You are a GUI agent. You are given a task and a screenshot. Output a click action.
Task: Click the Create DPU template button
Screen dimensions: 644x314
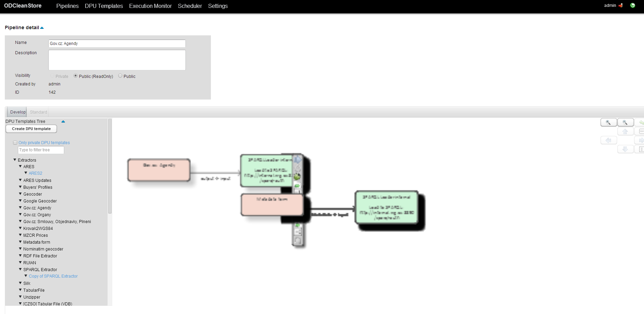[31, 129]
